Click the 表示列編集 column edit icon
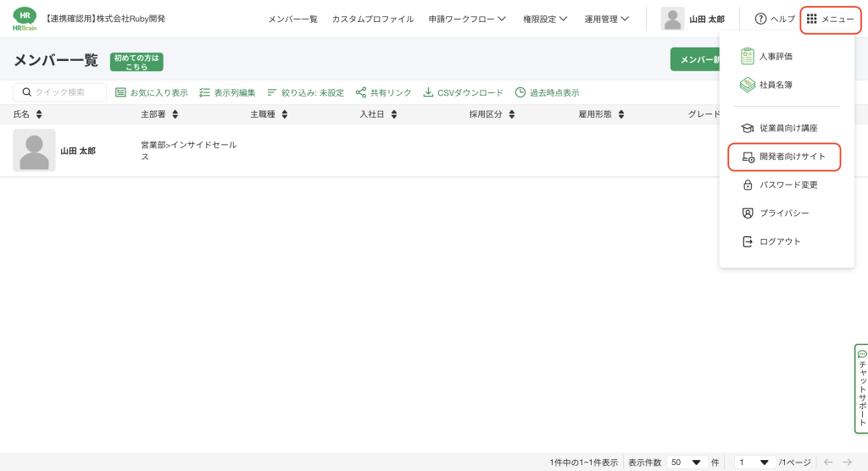 204,92
